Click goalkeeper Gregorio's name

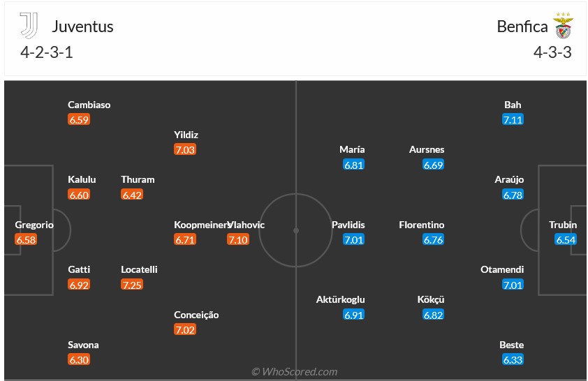click(x=34, y=225)
